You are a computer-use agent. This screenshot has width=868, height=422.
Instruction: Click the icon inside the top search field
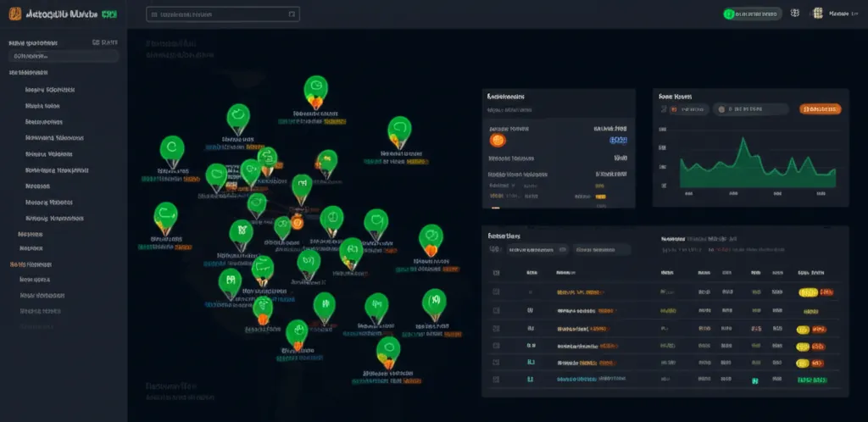coord(292,15)
